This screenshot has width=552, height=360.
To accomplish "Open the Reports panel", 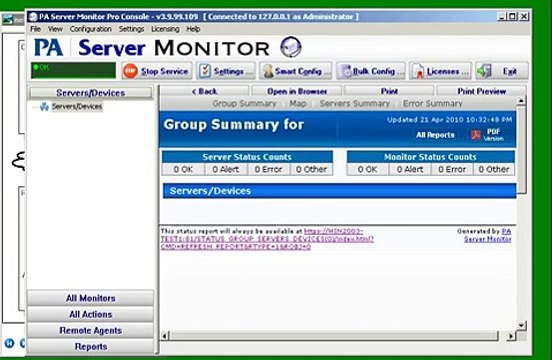I will pos(91,347).
